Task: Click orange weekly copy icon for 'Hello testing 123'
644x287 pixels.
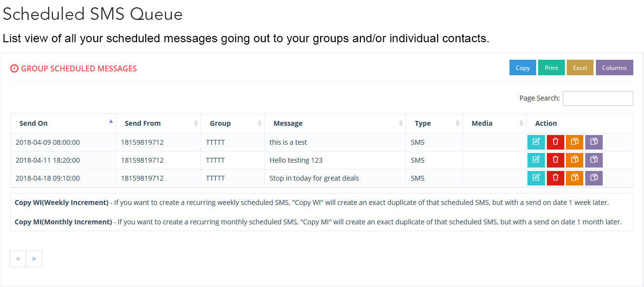Action: (x=575, y=160)
